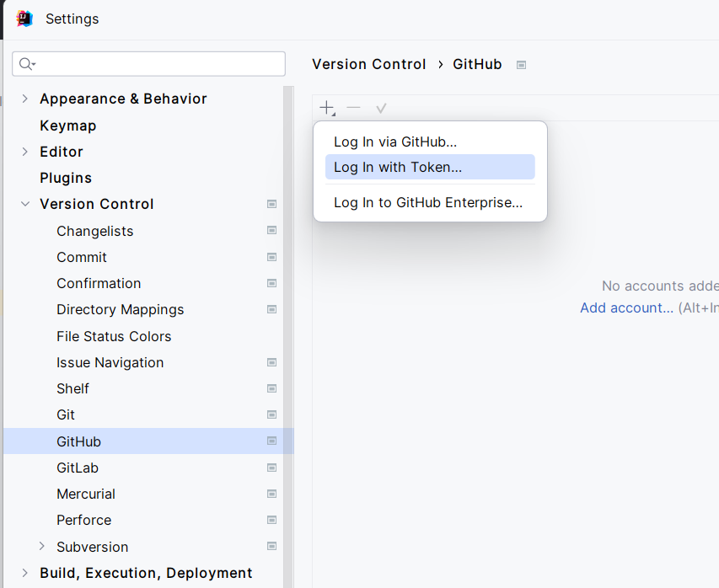
Task: Click project-level icon next to GitHub breadcrumb
Action: 521,65
